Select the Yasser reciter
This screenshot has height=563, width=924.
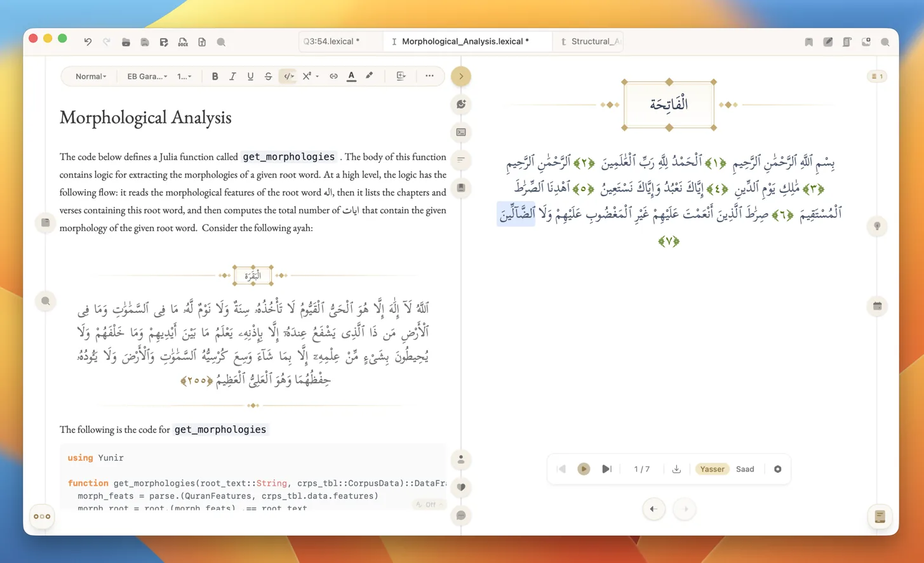pyautogui.click(x=712, y=469)
